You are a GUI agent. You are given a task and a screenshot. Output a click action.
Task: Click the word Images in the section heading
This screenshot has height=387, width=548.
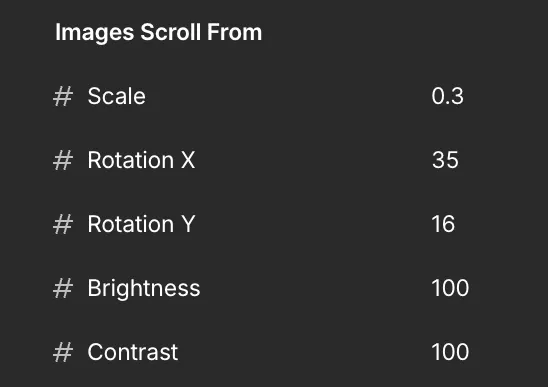(95, 33)
